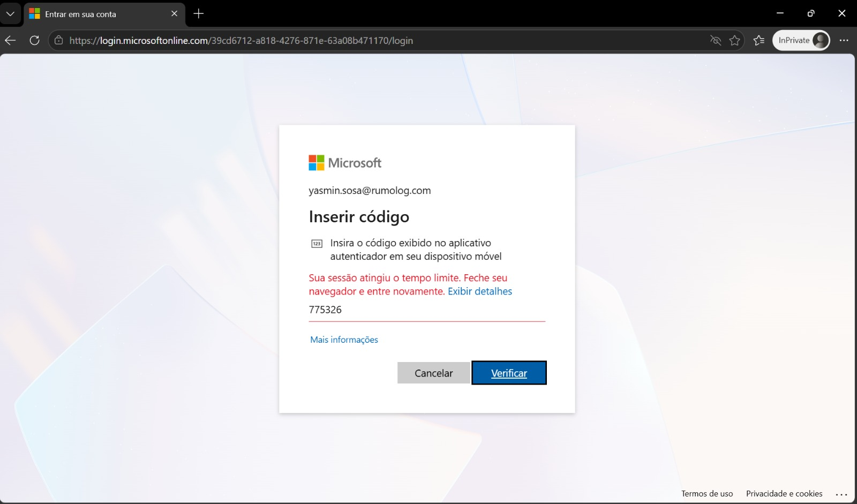Open the 'Termos de uso' footer link
The width and height of the screenshot is (857, 504).
click(x=707, y=494)
